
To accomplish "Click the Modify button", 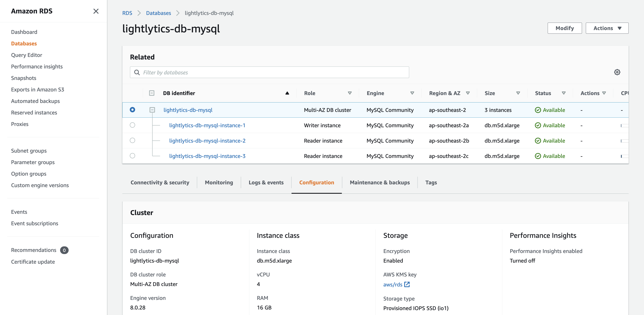I will pos(565,28).
